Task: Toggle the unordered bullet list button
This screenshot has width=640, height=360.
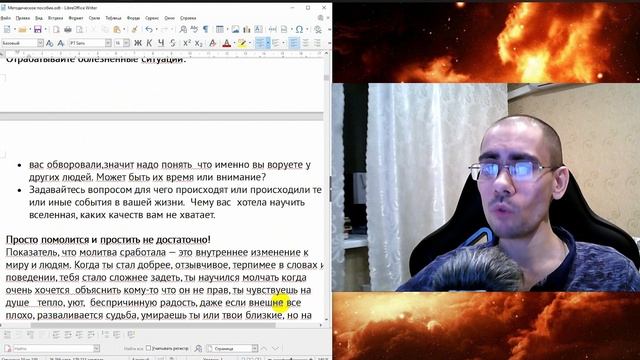Action: [260, 43]
